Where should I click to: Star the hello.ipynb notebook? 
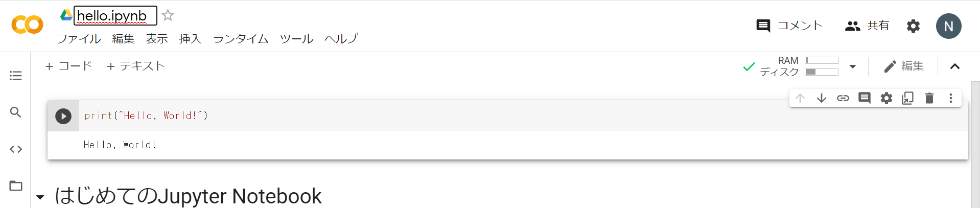pyautogui.click(x=168, y=15)
